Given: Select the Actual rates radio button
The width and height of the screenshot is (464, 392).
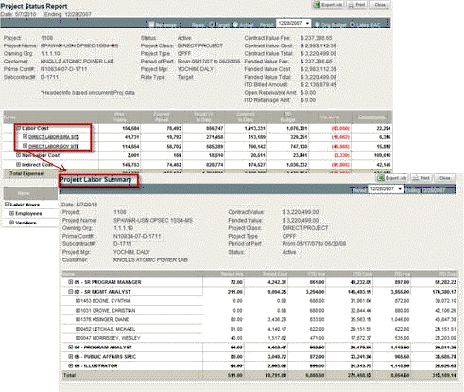Looking at the screenshot, I should tap(235, 24).
